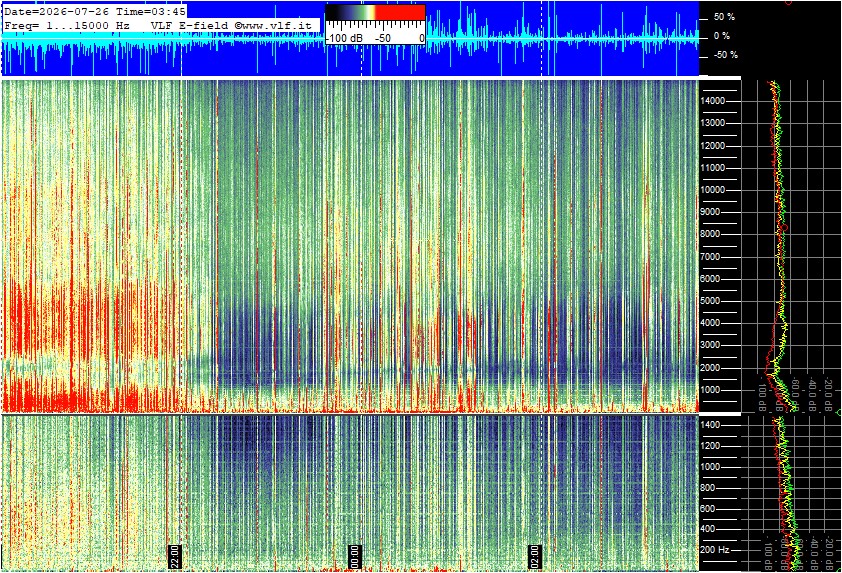Image resolution: width=842 pixels, height=573 pixels.
Task: Click the 00:00 time marker
Action: [x=354, y=556]
